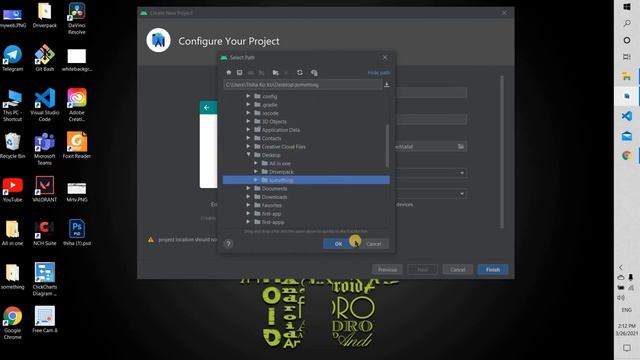Select the Microsoft Teams desktop icon
This screenshot has height=360, width=640.
click(x=44, y=149)
